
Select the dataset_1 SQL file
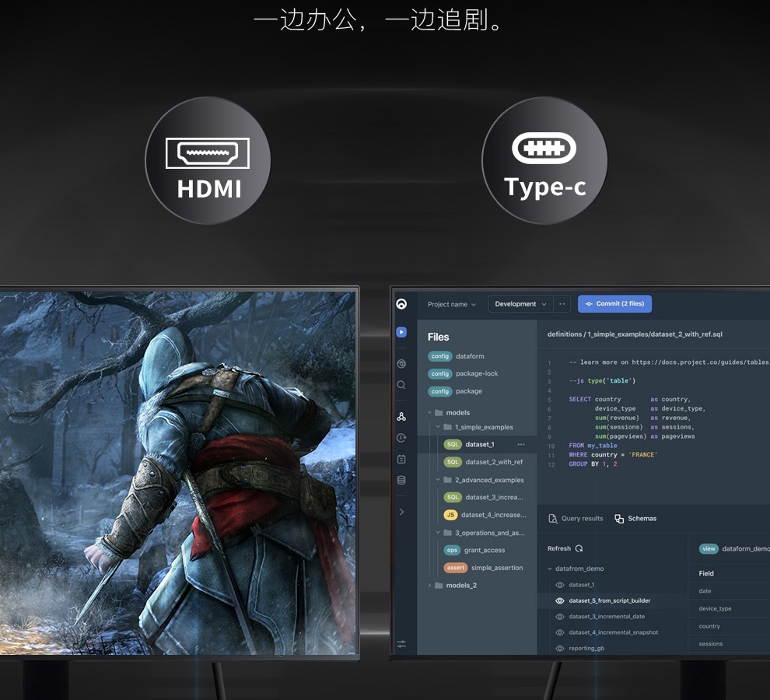tap(478, 445)
